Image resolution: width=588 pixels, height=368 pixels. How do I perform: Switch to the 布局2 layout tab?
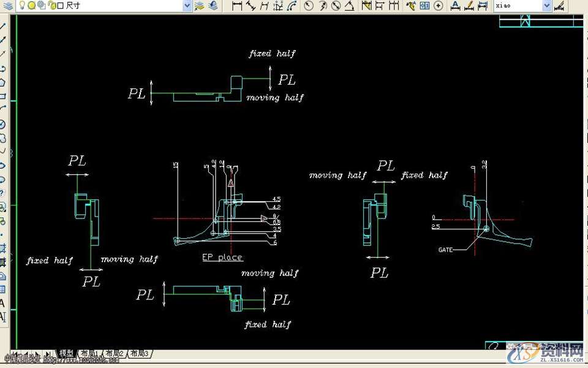114,354
